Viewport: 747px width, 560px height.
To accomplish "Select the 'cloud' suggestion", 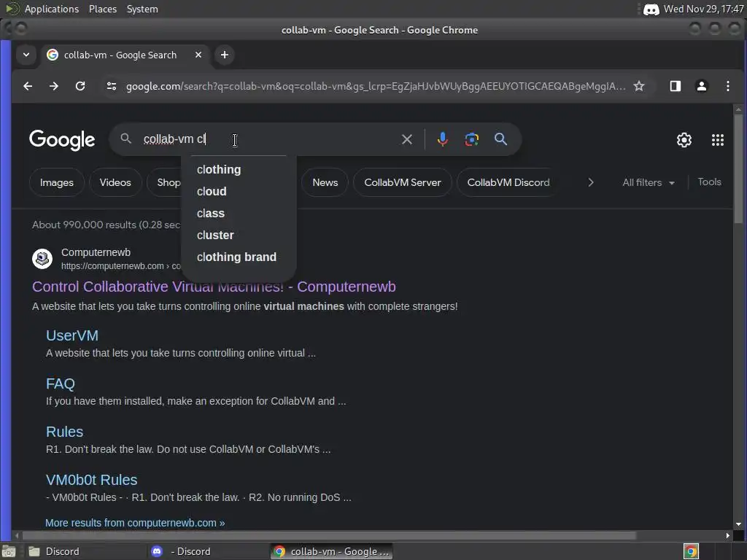I will 239,192.
